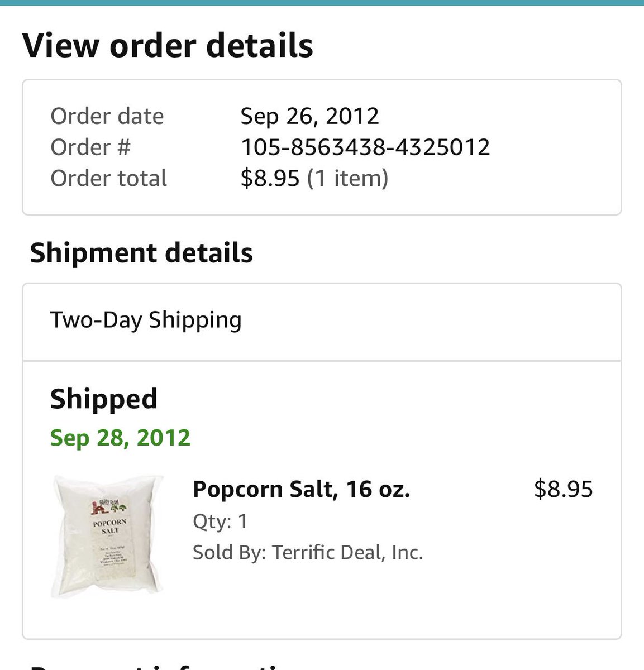Image resolution: width=644 pixels, height=670 pixels.
Task: Click the Order # label
Action: click(90, 147)
